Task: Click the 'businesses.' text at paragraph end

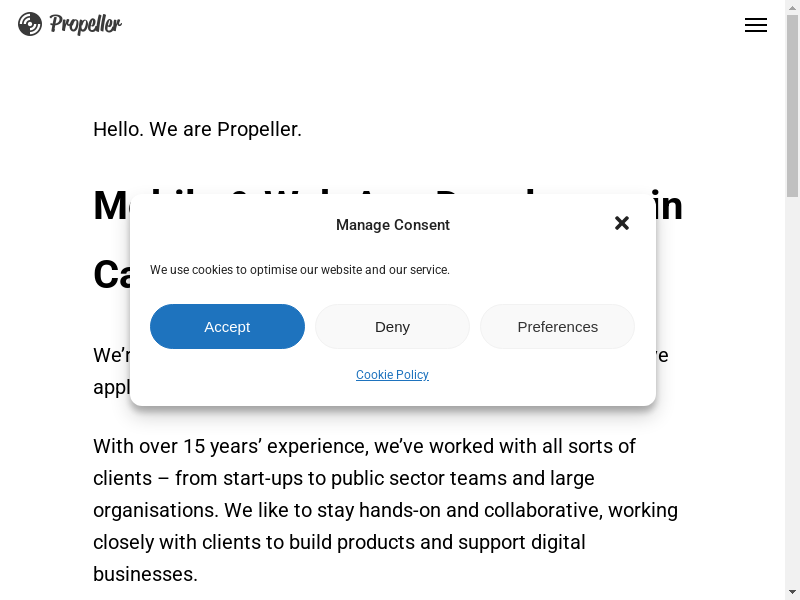Action: coord(145,574)
